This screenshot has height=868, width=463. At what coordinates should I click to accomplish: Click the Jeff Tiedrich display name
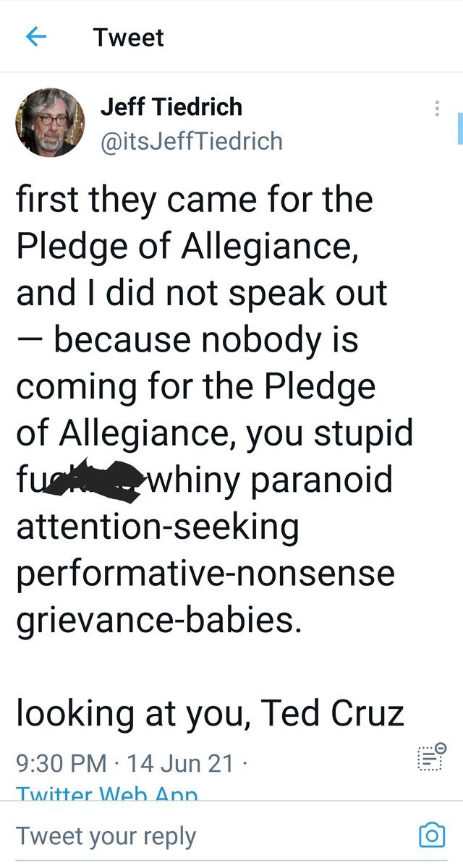point(171,107)
